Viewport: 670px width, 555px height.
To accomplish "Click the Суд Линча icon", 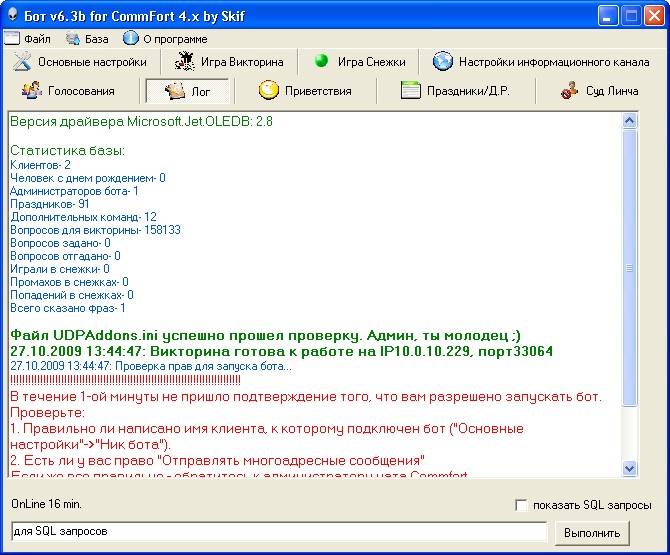I will pos(569,91).
